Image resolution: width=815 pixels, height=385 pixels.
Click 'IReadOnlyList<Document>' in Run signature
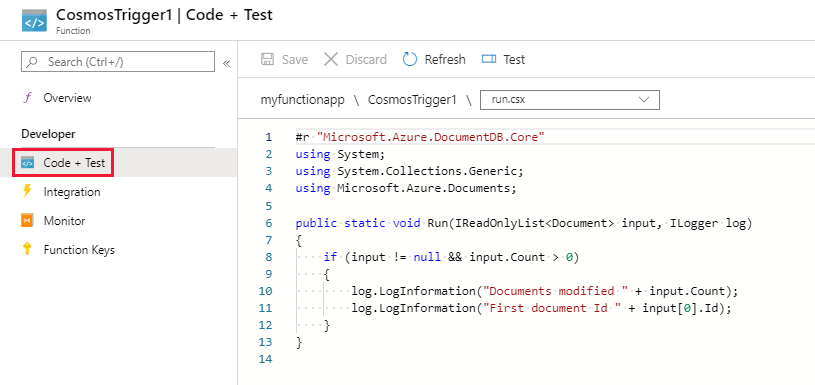pyautogui.click(x=535, y=223)
